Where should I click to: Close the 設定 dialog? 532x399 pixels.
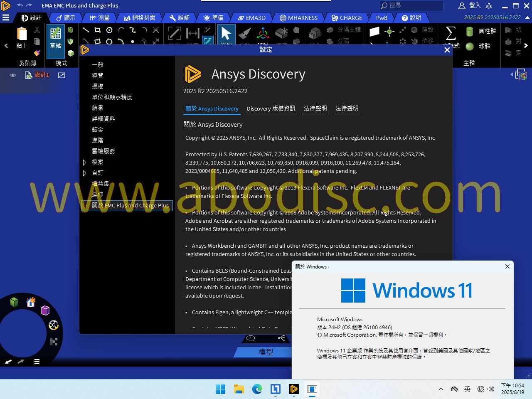pos(447,50)
